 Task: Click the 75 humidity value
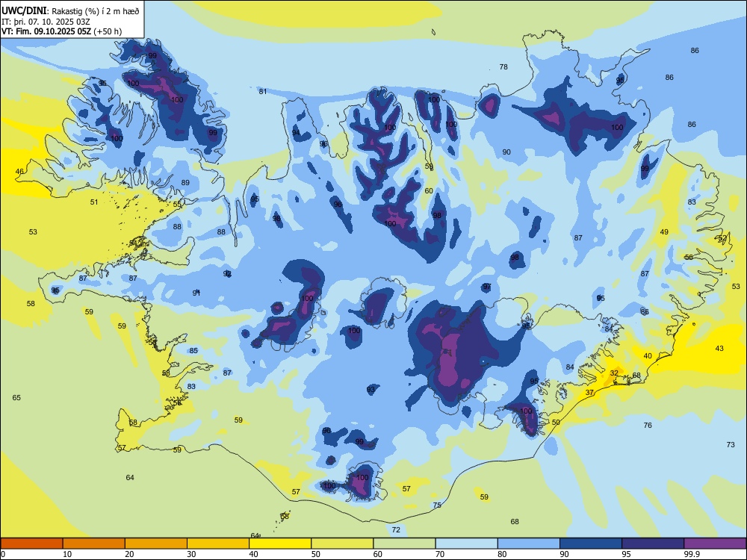437,505
